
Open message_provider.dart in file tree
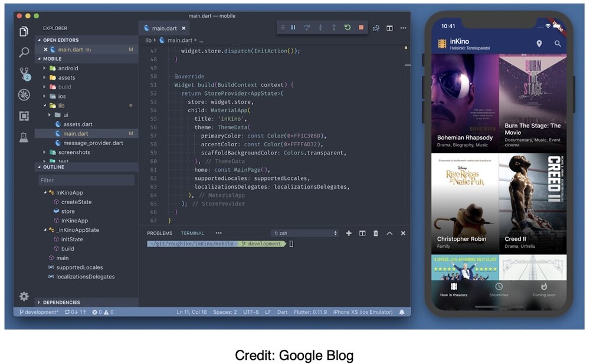(x=93, y=143)
